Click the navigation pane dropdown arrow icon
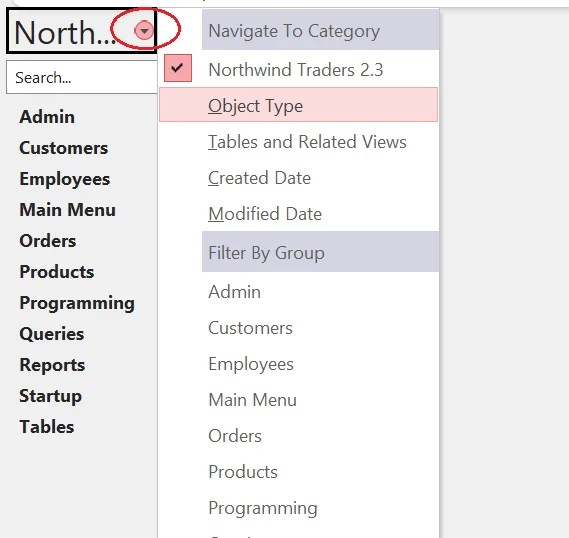Screen dimensions: 569x538 pos(144,31)
